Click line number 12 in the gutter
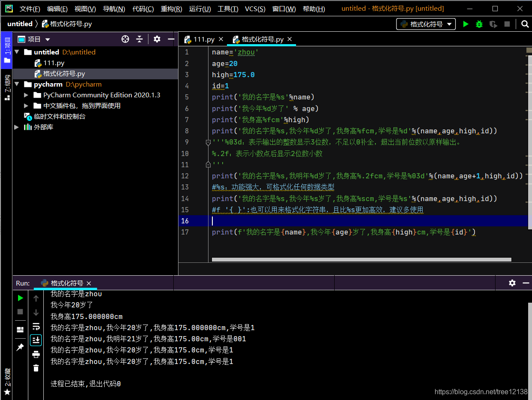 tap(185, 176)
